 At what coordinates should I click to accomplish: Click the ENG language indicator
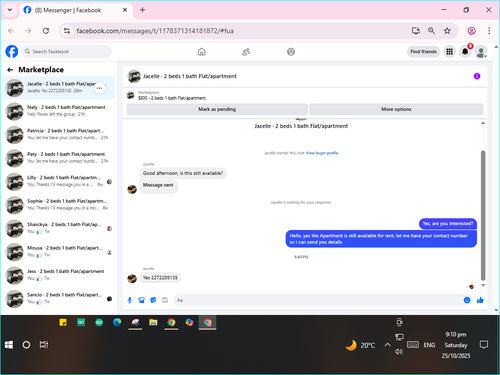[429, 345]
